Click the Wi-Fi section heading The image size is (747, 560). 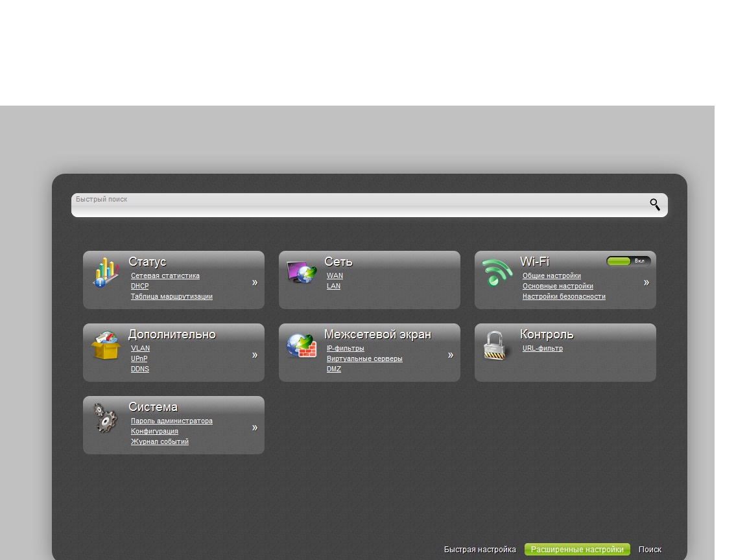pyautogui.click(x=534, y=262)
